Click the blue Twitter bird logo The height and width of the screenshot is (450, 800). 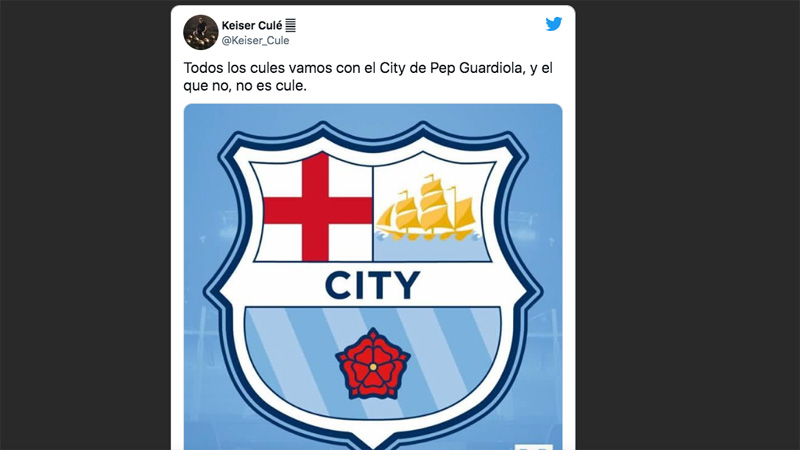[554, 24]
